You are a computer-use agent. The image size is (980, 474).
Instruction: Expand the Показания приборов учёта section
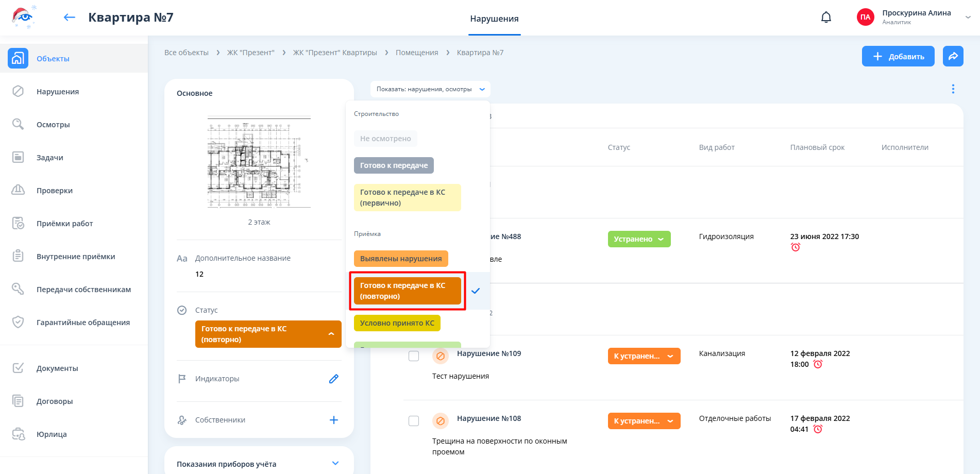(335, 463)
